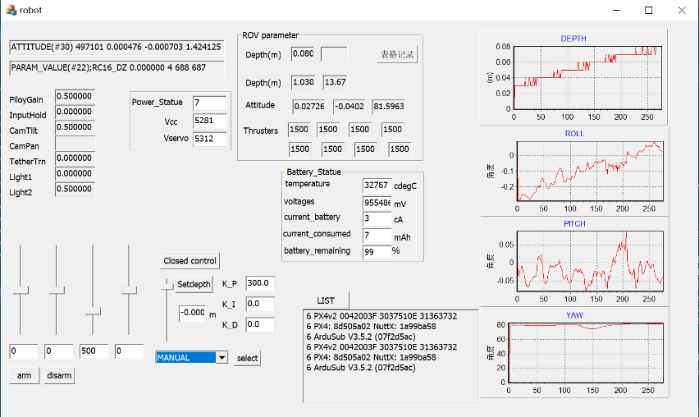Click the DEPTH chart plot area

point(587,78)
